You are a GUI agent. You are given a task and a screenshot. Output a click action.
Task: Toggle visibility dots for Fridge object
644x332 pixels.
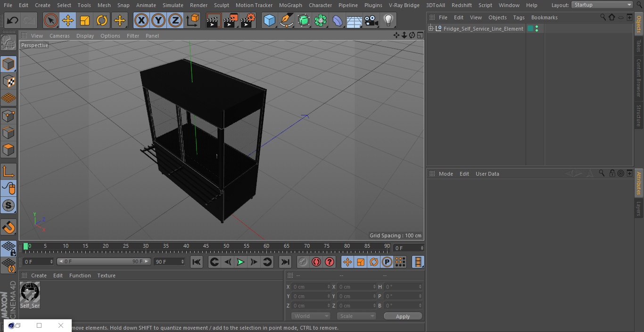click(537, 29)
